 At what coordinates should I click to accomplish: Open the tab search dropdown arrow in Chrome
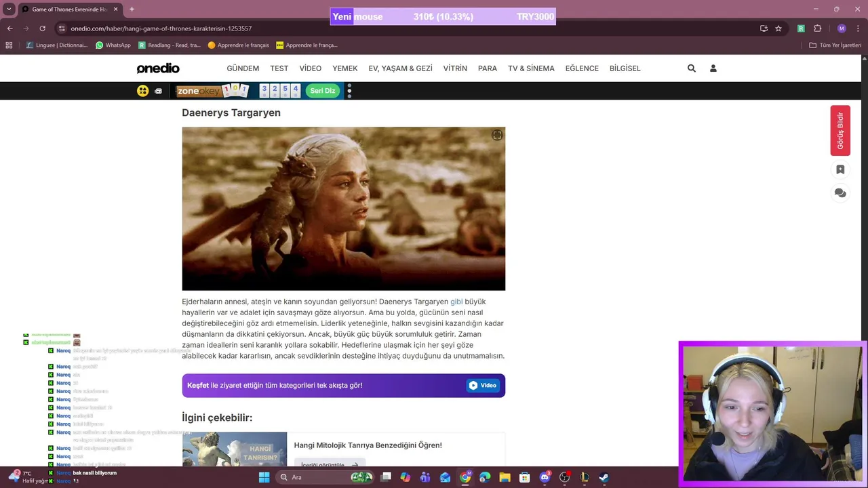tap(9, 9)
